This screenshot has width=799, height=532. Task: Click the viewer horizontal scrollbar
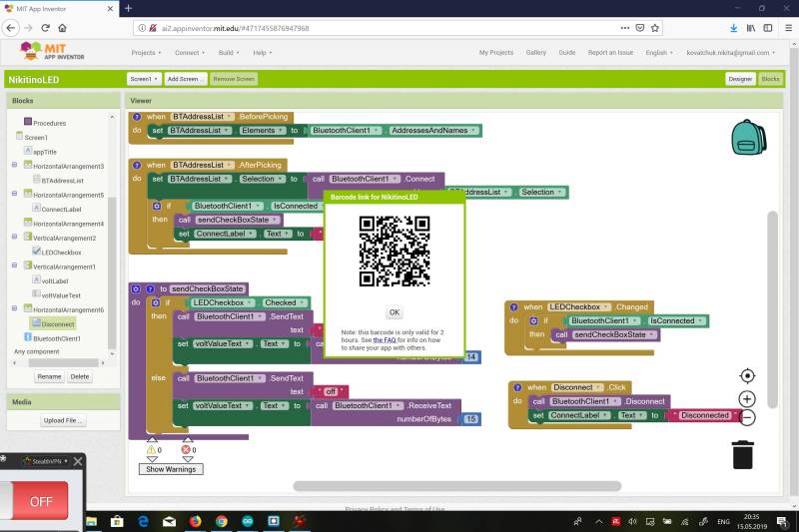tap(457, 486)
